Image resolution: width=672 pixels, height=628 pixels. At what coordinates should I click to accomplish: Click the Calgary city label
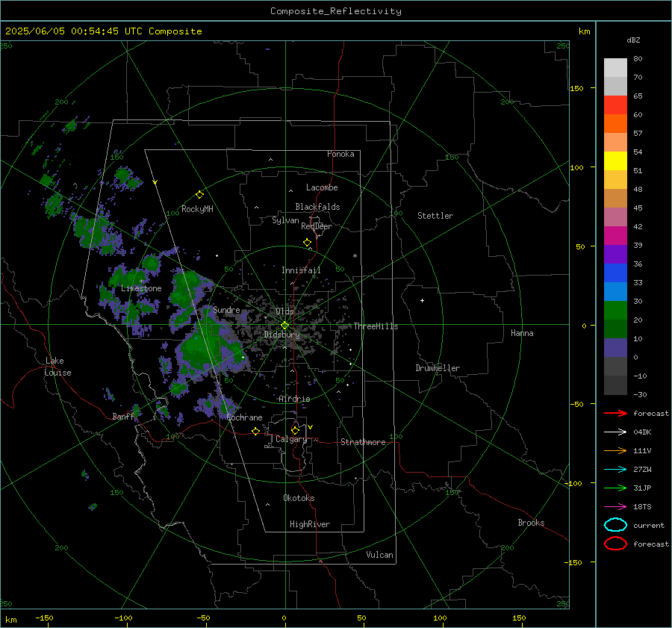tap(291, 439)
